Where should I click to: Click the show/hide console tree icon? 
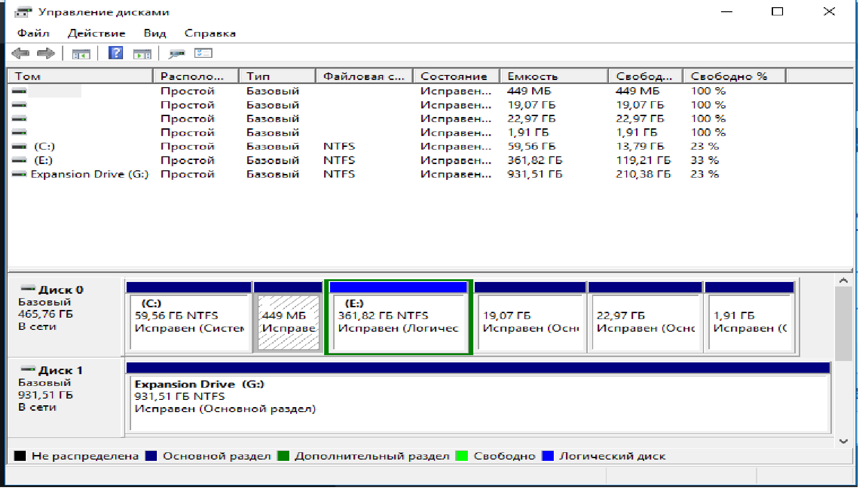(81, 54)
